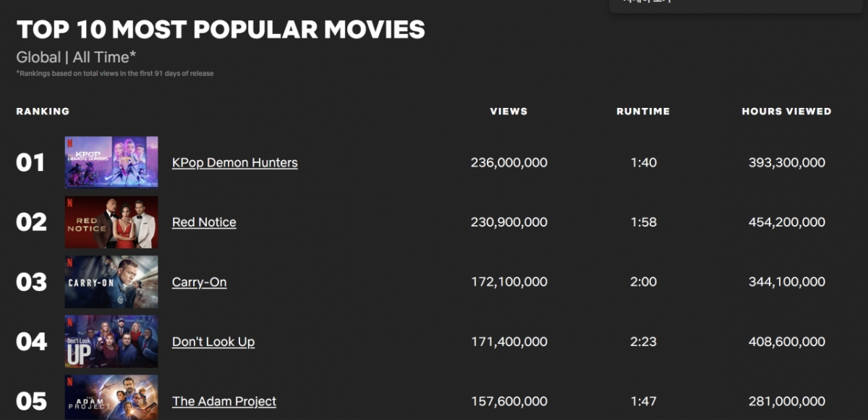Open the Carry-On title link

(x=199, y=282)
